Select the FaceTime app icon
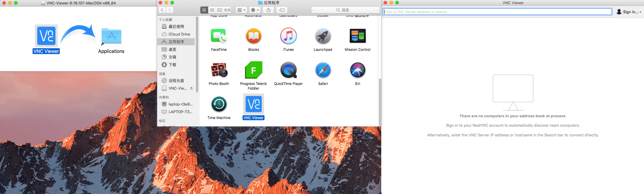Viewport: 644px width, 194px height. click(219, 36)
